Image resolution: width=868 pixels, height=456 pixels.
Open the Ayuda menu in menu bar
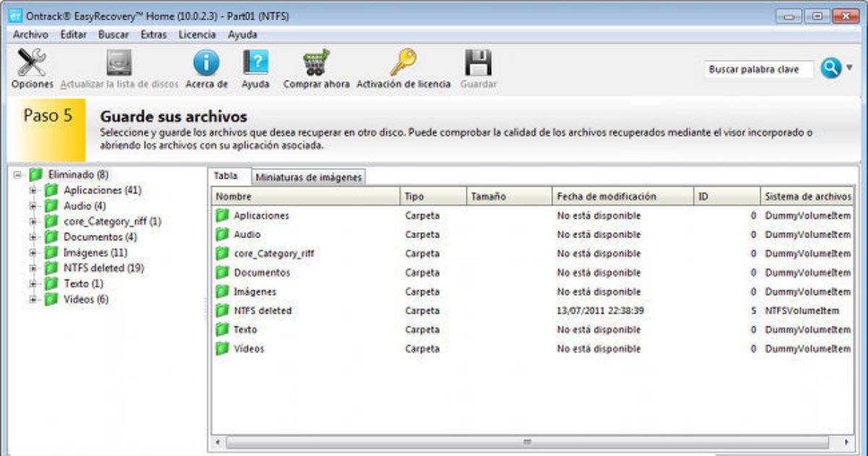(242, 34)
